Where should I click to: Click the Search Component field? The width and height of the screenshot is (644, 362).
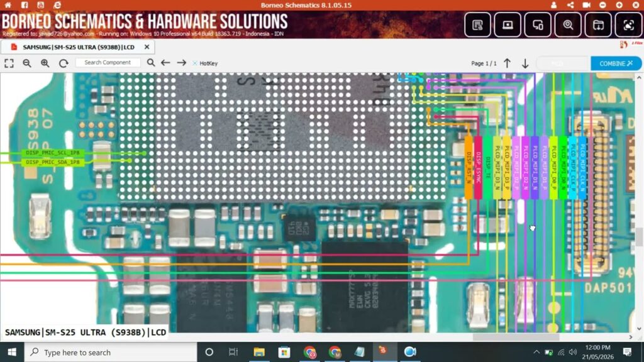click(108, 63)
